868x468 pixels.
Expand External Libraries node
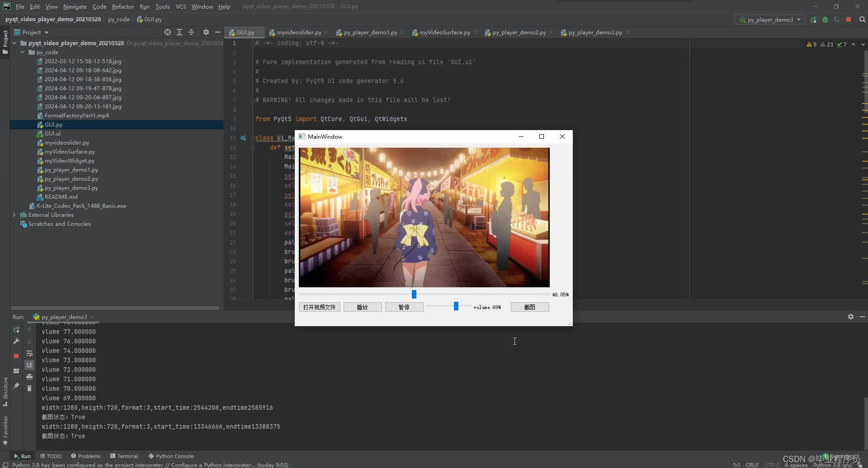[x=14, y=215]
